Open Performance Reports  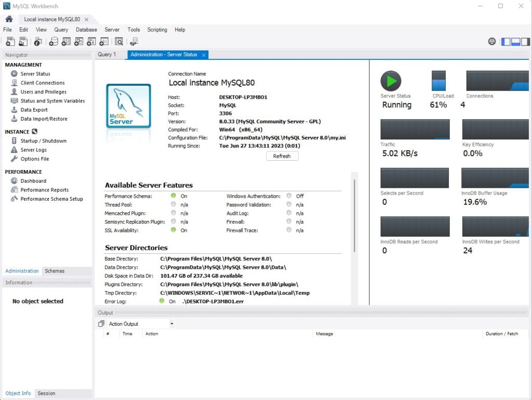click(45, 190)
